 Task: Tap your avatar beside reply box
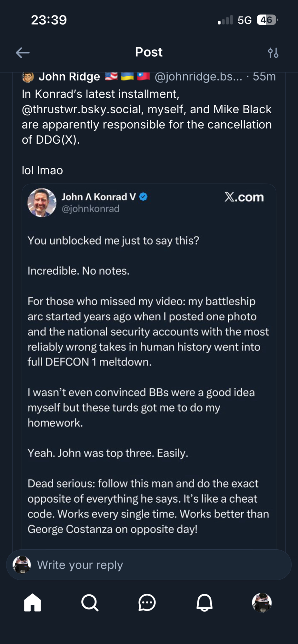click(x=22, y=565)
